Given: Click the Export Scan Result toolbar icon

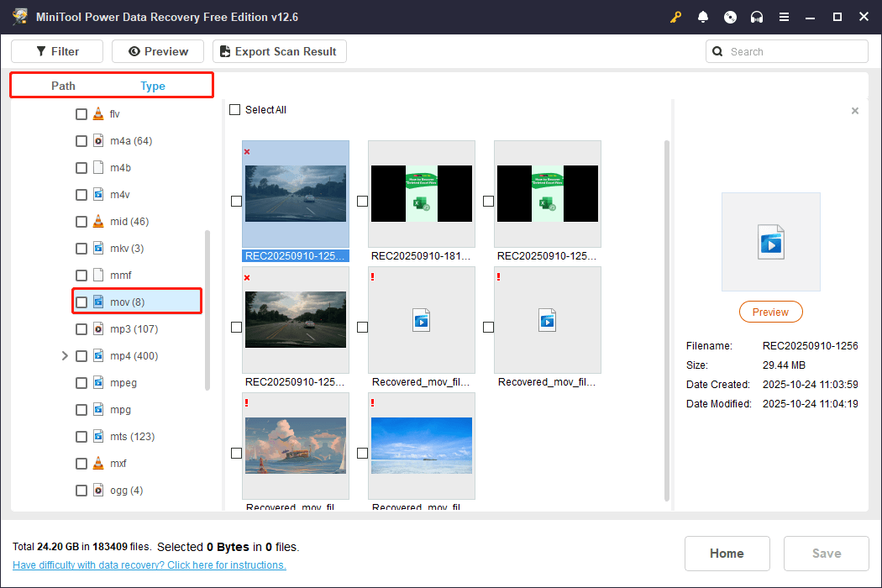Looking at the screenshot, I should pos(279,51).
